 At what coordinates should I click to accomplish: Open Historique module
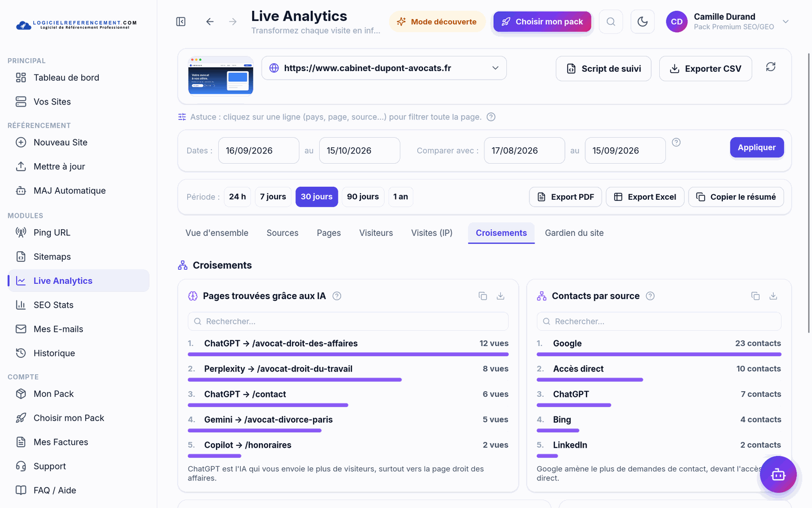coord(78,353)
